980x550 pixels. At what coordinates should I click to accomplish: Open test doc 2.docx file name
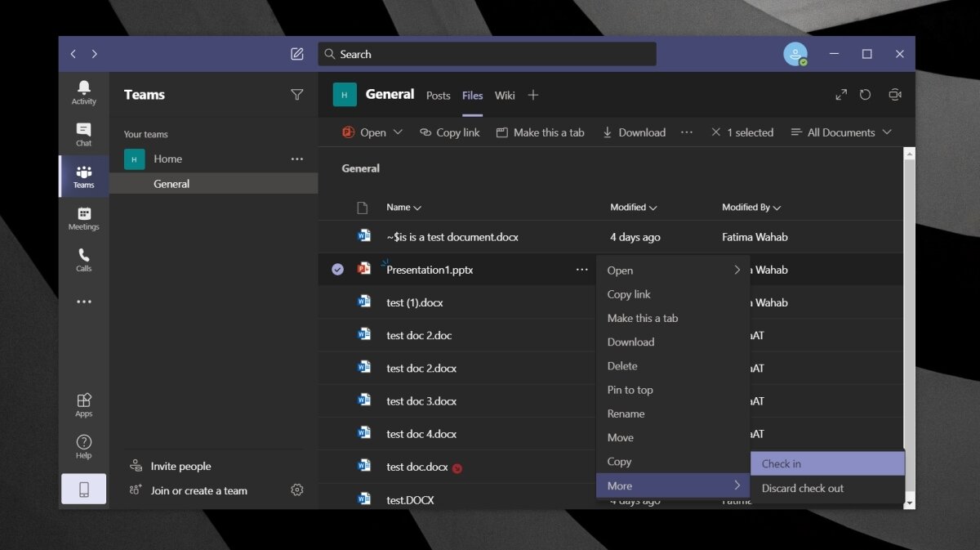point(421,368)
